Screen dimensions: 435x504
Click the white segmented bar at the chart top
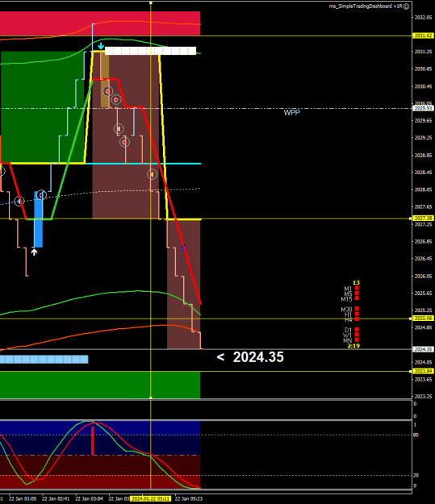coord(150,51)
